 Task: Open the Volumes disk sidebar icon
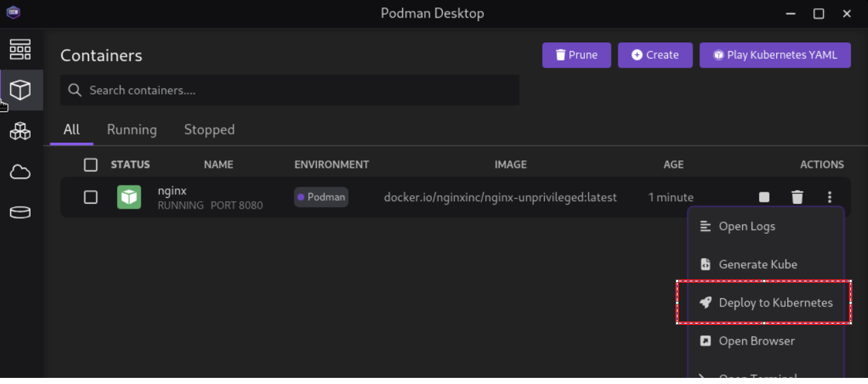coord(20,213)
